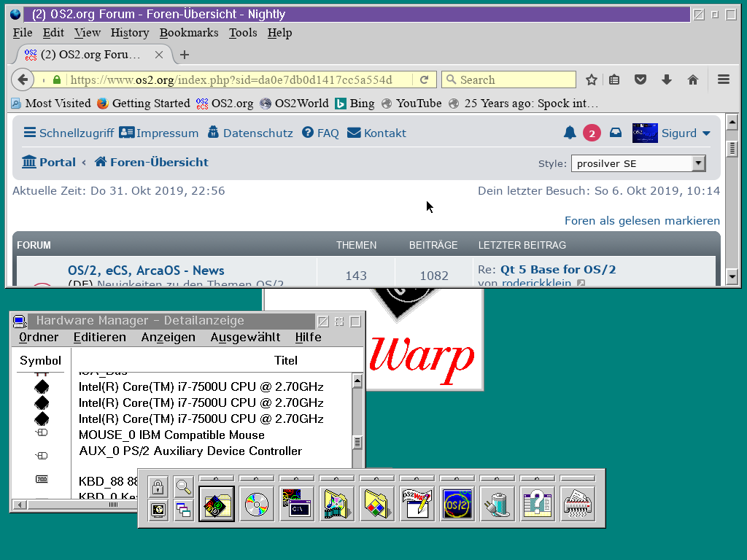
Task: Open the Bookmarks menu in Nightly
Action: [189, 33]
